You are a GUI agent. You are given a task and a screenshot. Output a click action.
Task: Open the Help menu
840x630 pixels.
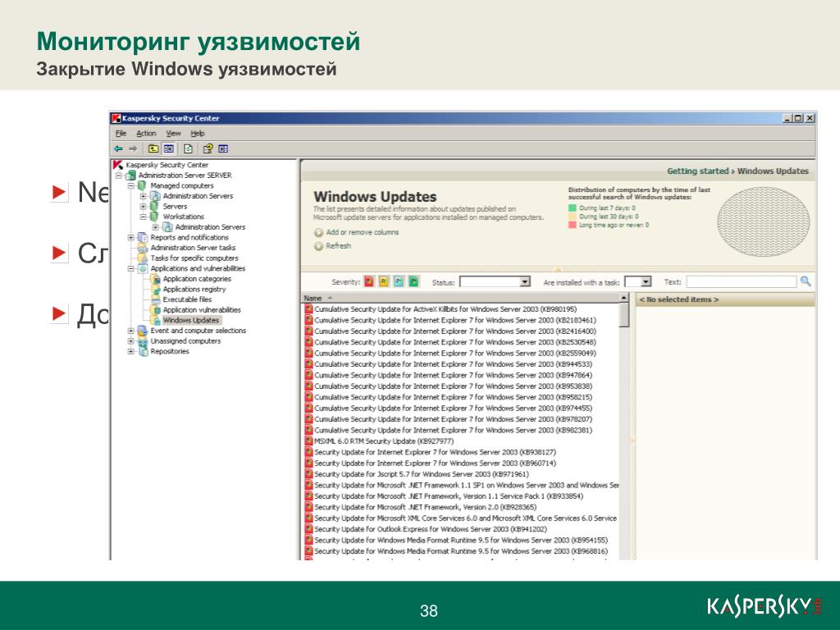(x=198, y=134)
